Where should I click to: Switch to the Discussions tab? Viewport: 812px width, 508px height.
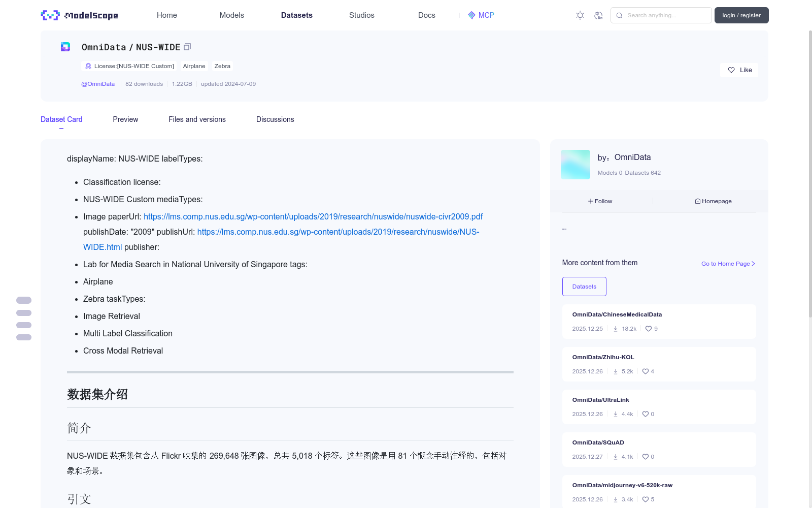pos(275,119)
